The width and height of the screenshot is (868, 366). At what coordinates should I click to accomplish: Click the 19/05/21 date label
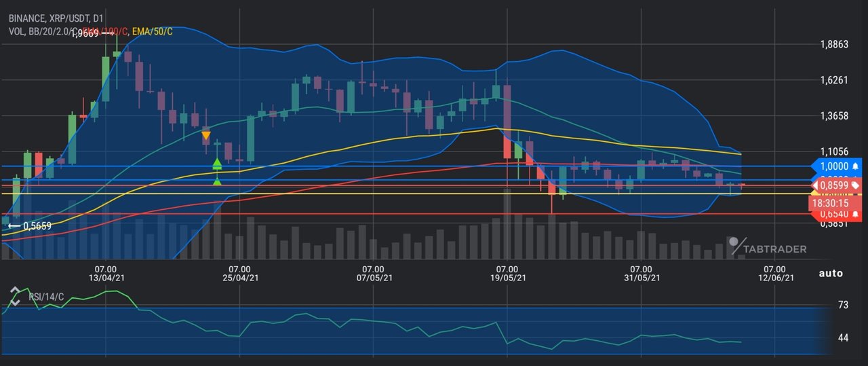tap(508, 278)
